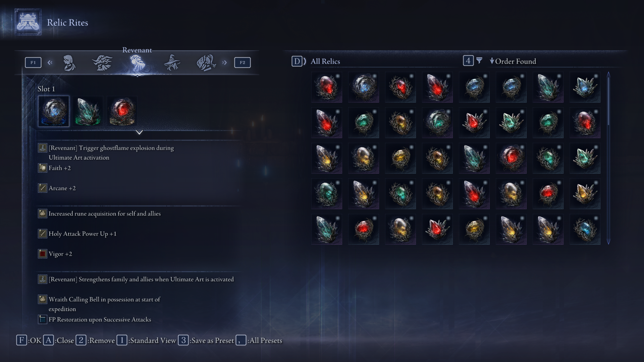Go to previous character with left arrows
The width and height of the screenshot is (644, 362).
coord(50,63)
